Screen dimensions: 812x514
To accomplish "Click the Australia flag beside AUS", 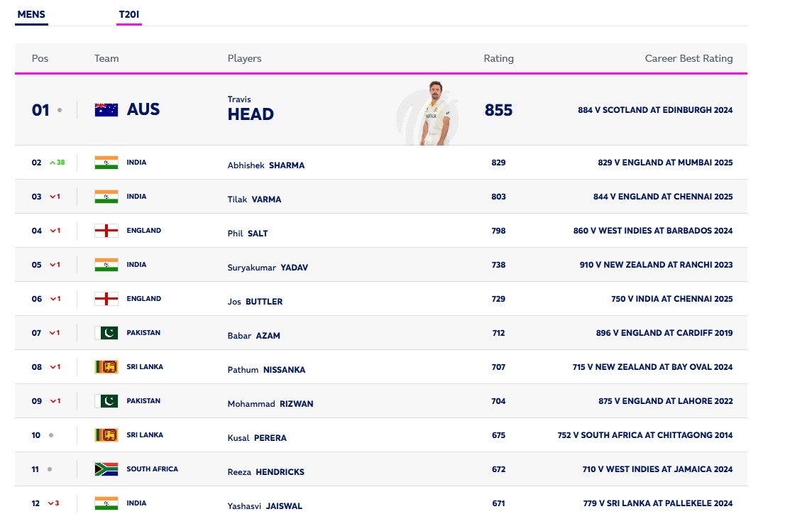I will [106, 110].
